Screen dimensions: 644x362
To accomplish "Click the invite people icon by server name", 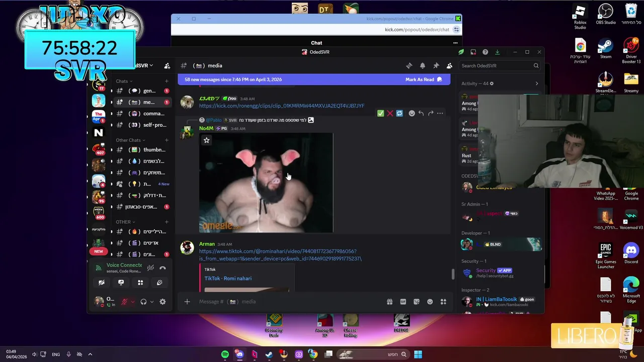I will [167, 66].
